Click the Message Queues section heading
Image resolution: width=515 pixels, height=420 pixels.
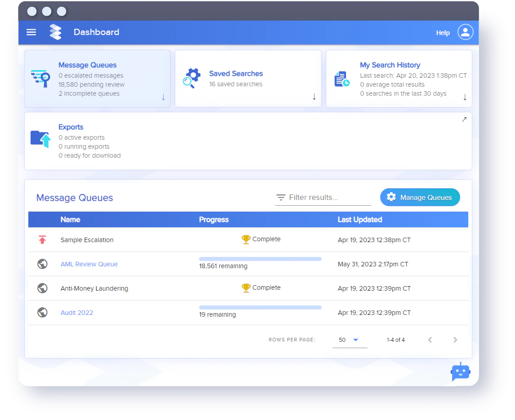click(75, 198)
